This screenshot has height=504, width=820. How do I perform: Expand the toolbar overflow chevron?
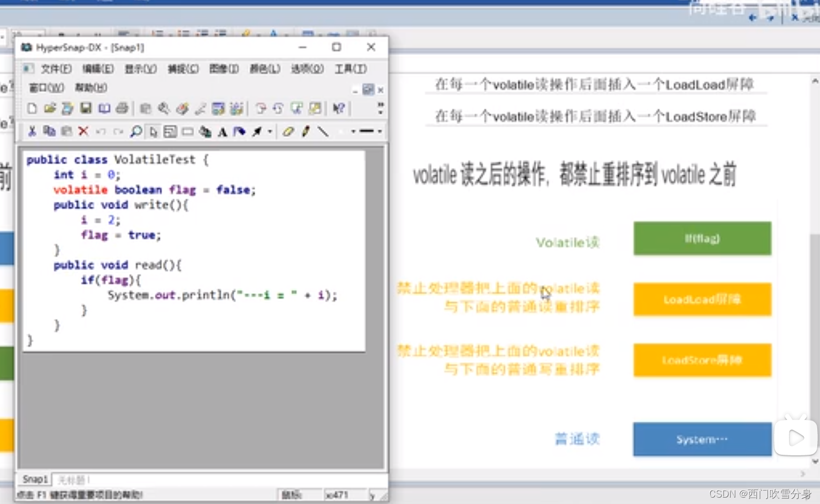[x=381, y=108]
